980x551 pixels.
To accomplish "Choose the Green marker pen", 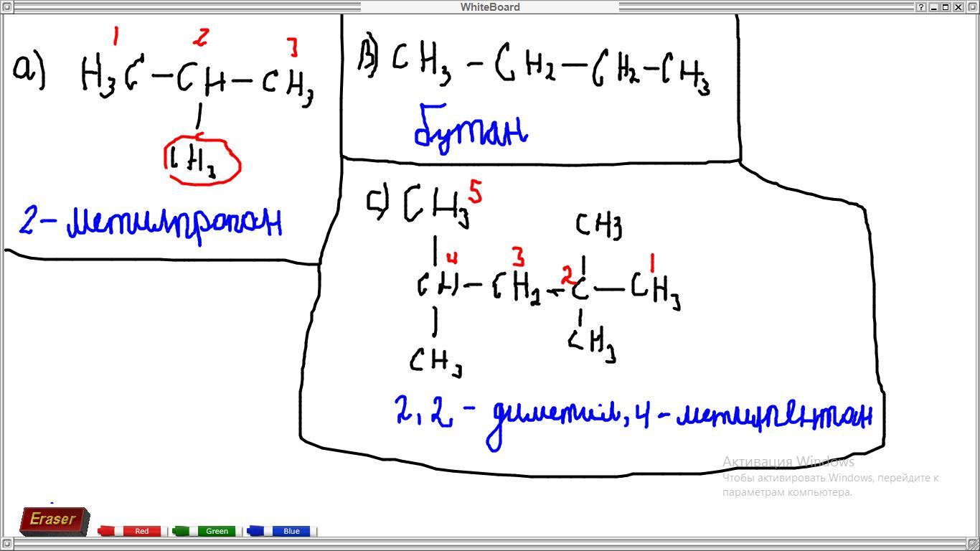I will pos(207,531).
